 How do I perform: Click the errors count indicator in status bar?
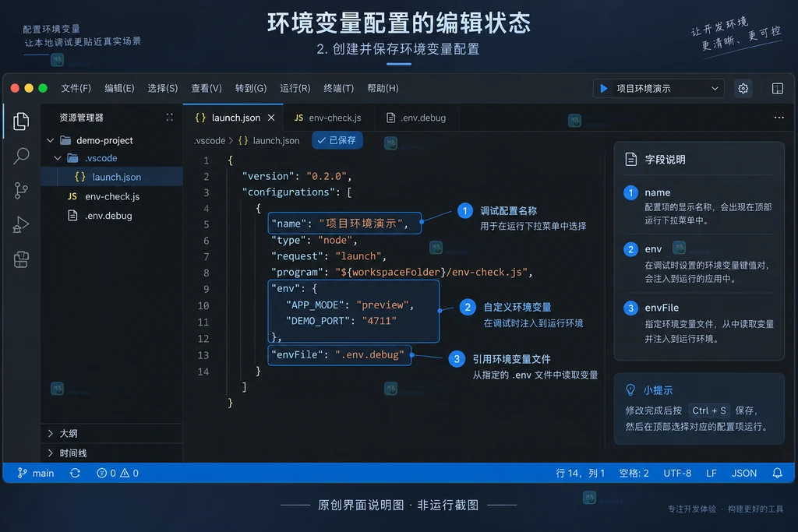pos(106,473)
